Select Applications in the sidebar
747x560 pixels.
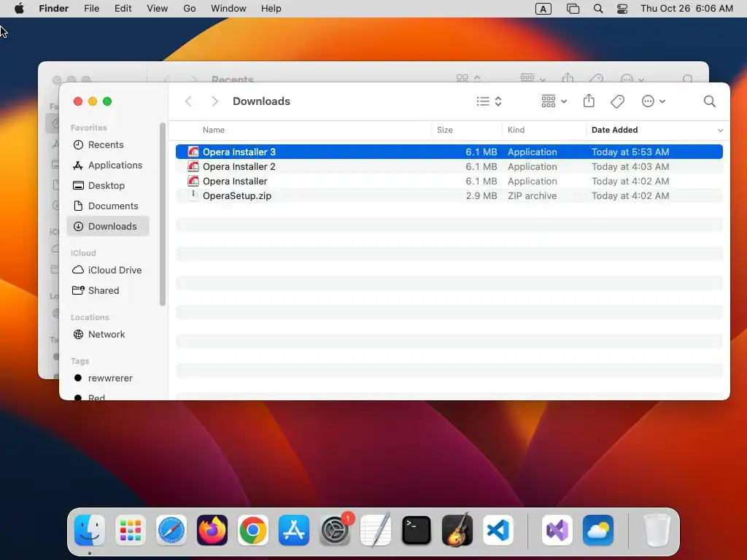(x=108, y=166)
